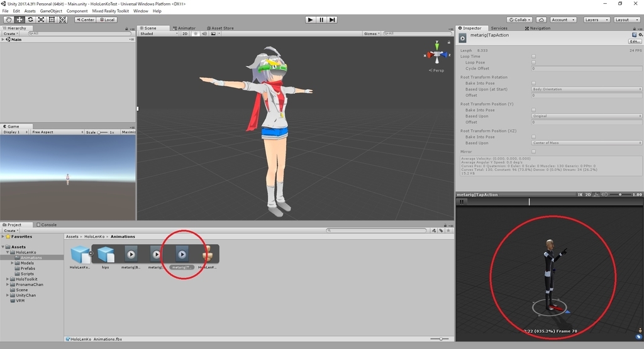This screenshot has width=644, height=349.
Task: Switch to the Animator tab
Action: [x=184, y=28]
